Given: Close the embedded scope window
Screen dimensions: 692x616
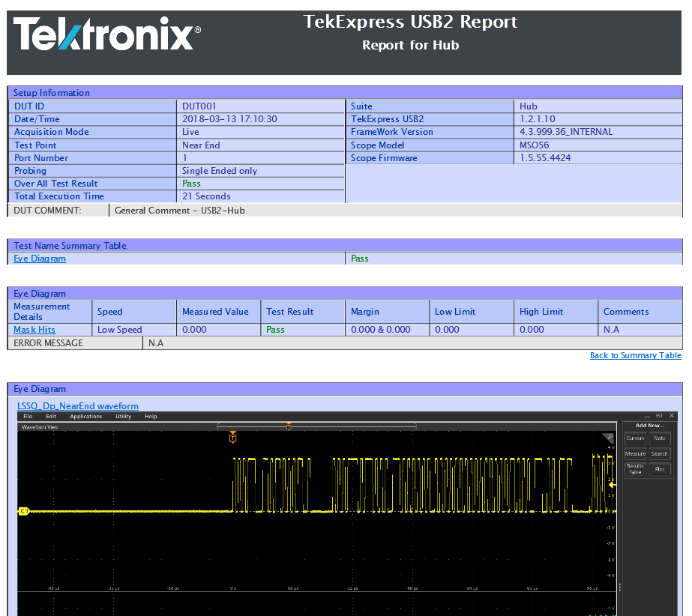Looking at the screenshot, I should 672,416.
